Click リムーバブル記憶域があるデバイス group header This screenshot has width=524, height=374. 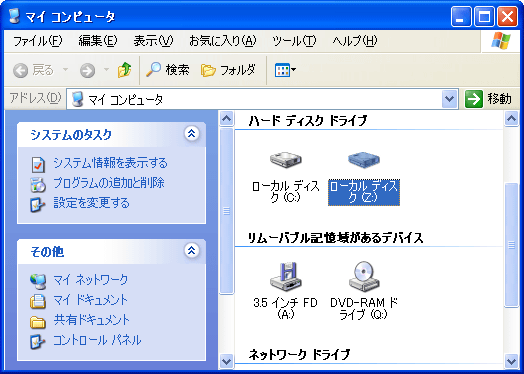[335, 238]
